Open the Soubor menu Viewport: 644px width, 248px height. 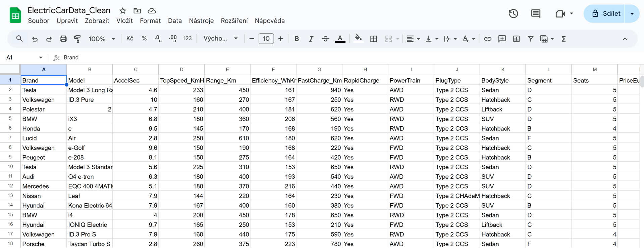39,21
